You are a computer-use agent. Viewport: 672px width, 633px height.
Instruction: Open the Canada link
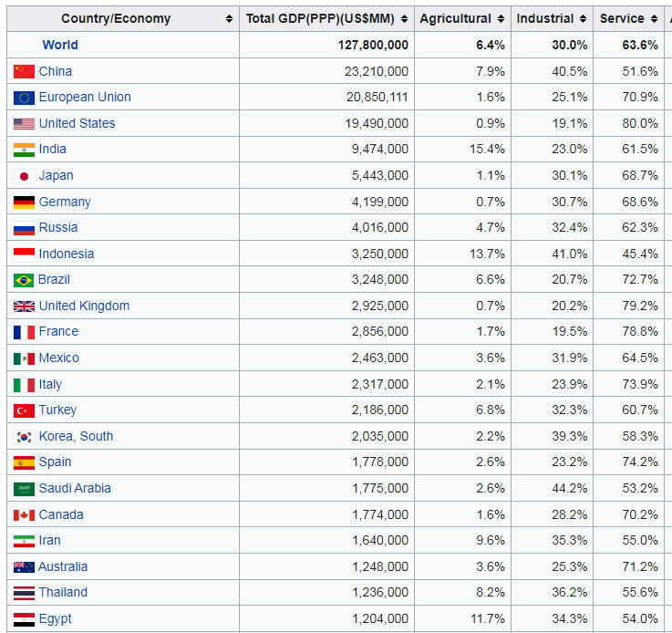(x=61, y=515)
